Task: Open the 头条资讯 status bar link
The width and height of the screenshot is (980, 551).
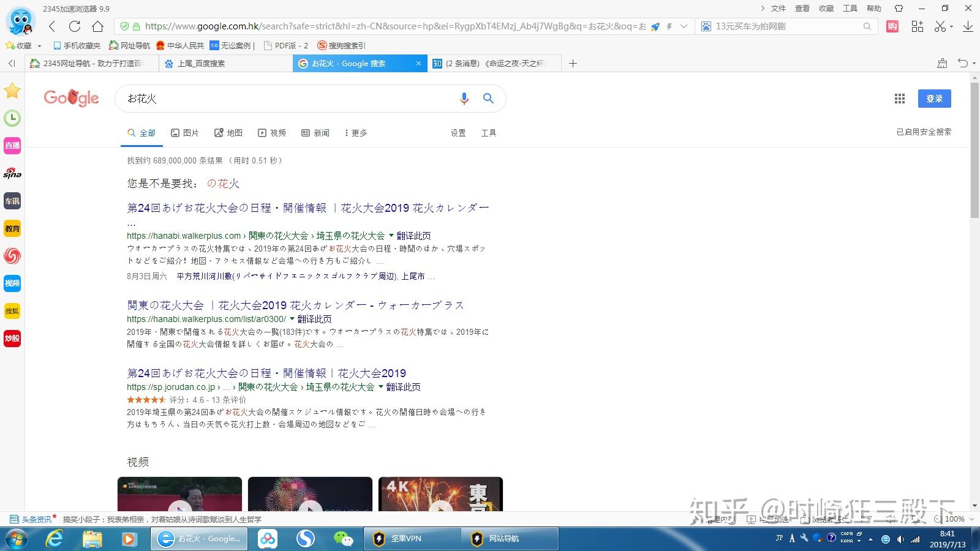Action: tap(31, 519)
